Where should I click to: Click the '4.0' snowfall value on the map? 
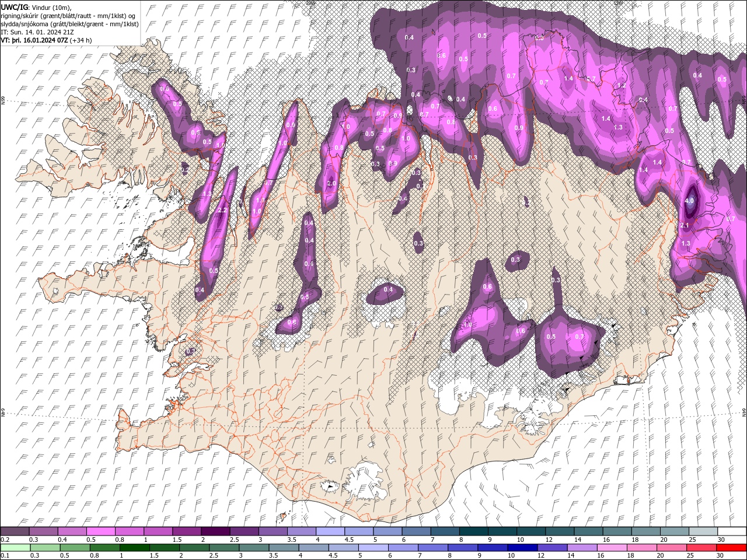689,201
